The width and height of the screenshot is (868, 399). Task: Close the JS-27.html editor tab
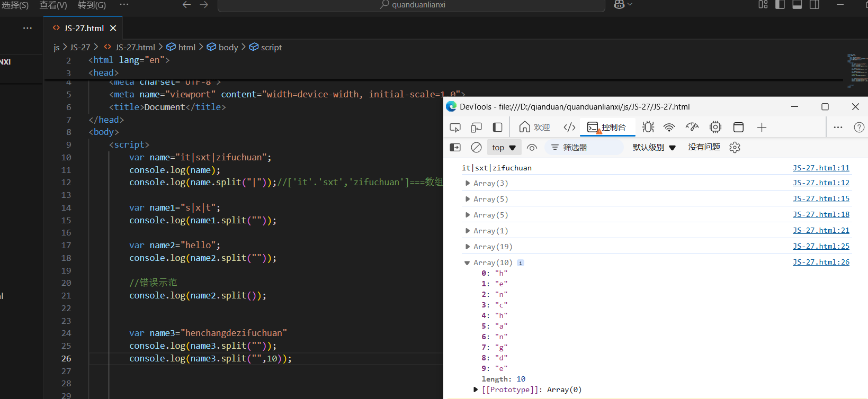pyautogui.click(x=113, y=28)
